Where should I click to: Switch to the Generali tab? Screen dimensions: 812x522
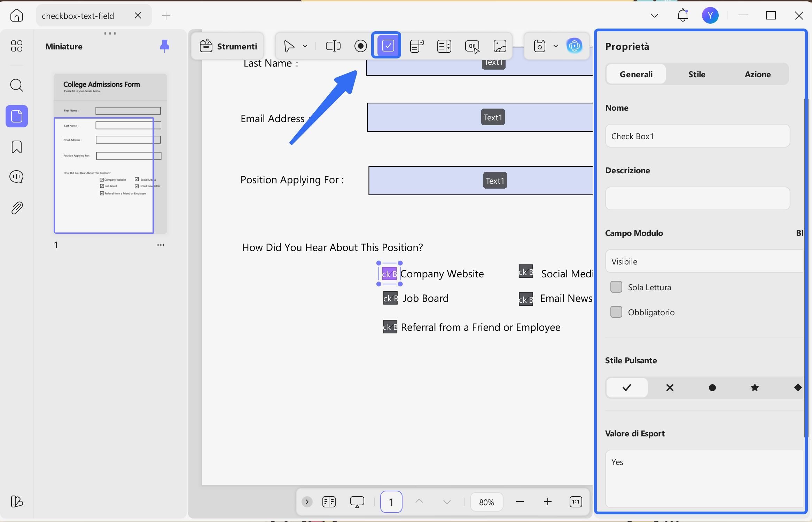636,74
